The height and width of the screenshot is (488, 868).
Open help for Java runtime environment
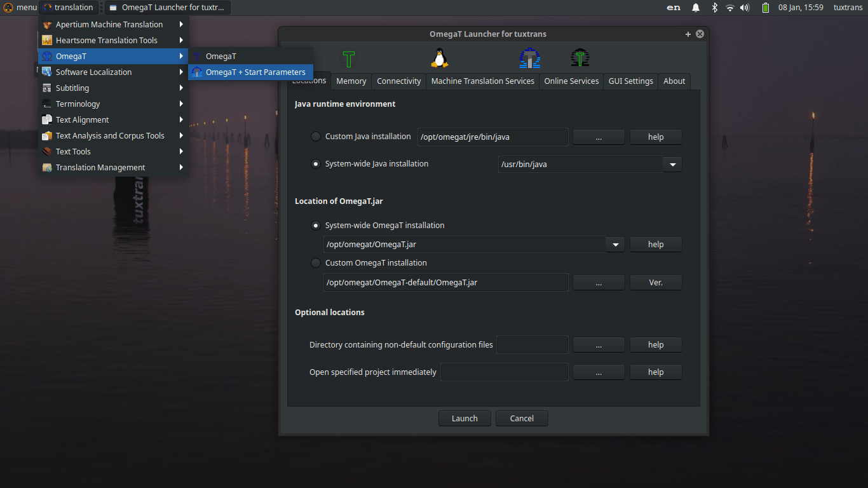(656, 137)
